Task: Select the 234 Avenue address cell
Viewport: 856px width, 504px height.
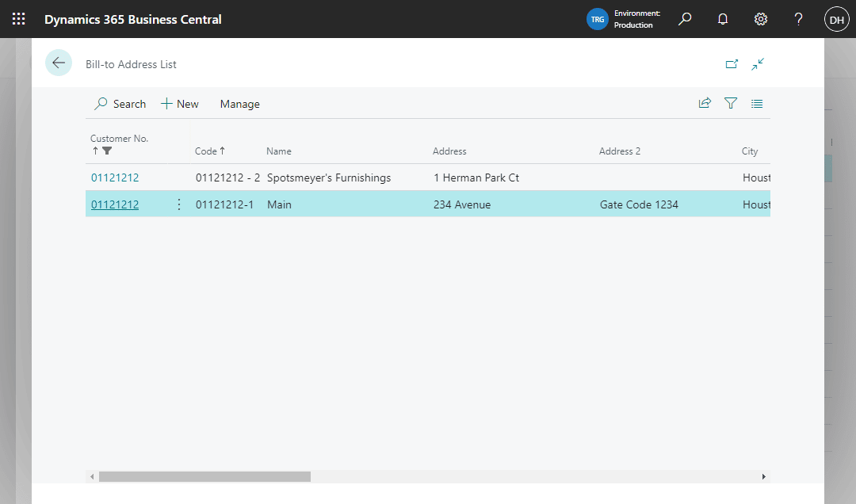Action: point(462,204)
